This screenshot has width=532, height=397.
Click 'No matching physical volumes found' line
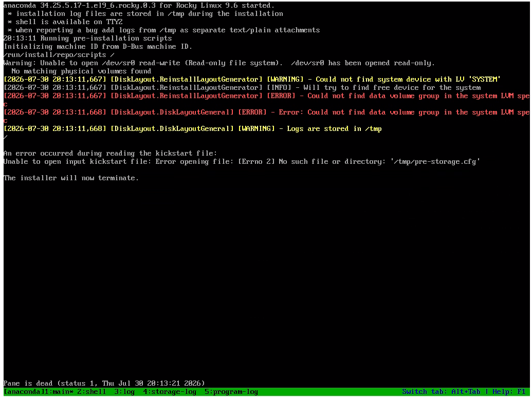tap(81, 71)
